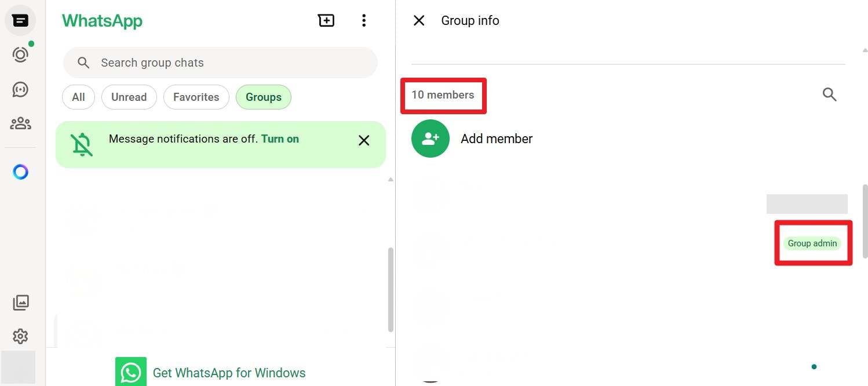
Task: Open Get WhatsApp for Windows link
Action: pos(229,373)
